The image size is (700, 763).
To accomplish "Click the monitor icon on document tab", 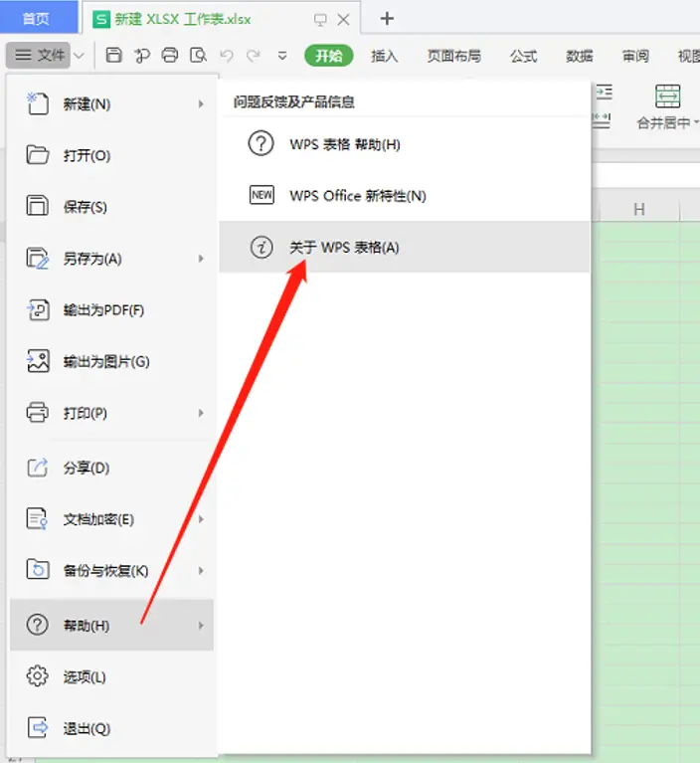I will point(320,20).
